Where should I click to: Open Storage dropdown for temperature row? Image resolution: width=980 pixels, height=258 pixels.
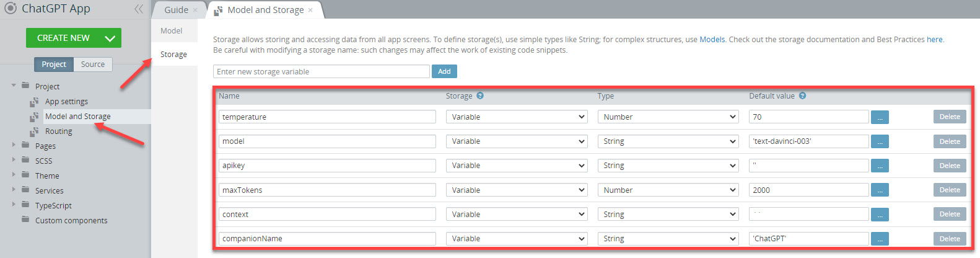pos(517,117)
